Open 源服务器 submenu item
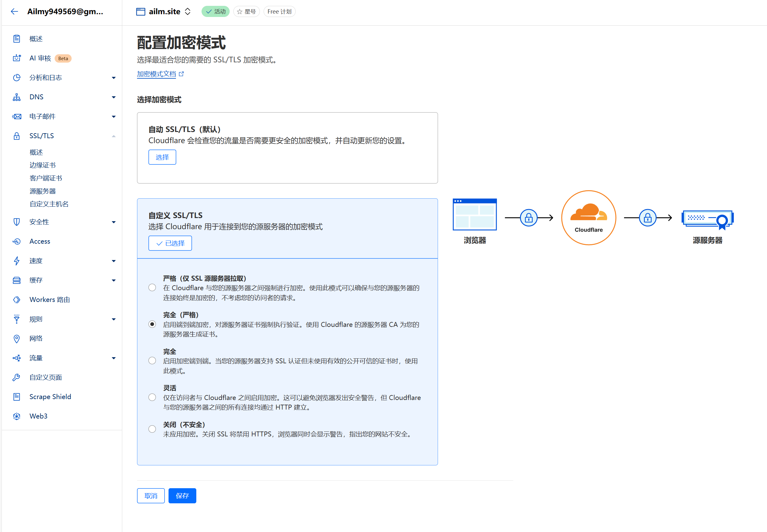This screenshot has height=532, width=767. [x=42, y=191]
